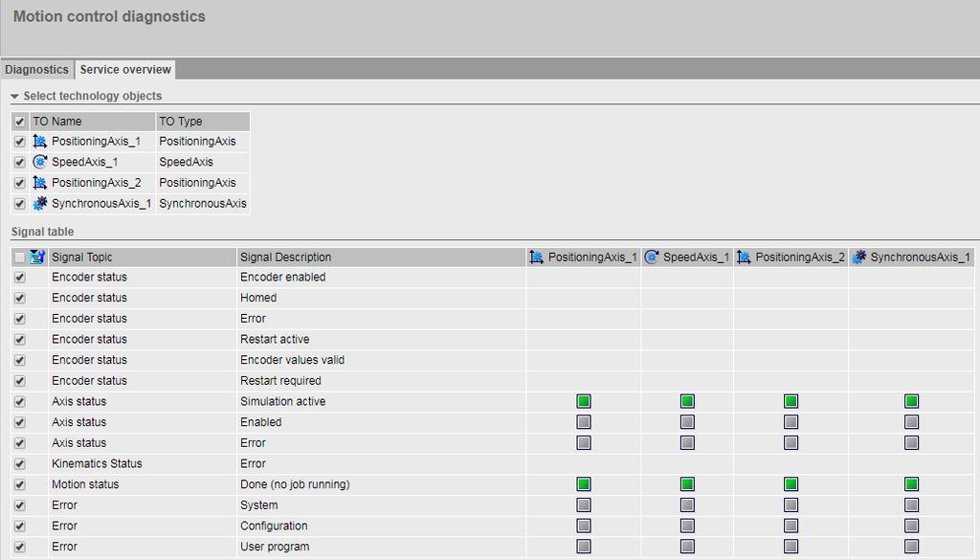The height and width of the screenshot is (560, 980).
Task: Click the gray Enabled indicator for SpeedAxis_1
Action: click(x=687, y=422)
